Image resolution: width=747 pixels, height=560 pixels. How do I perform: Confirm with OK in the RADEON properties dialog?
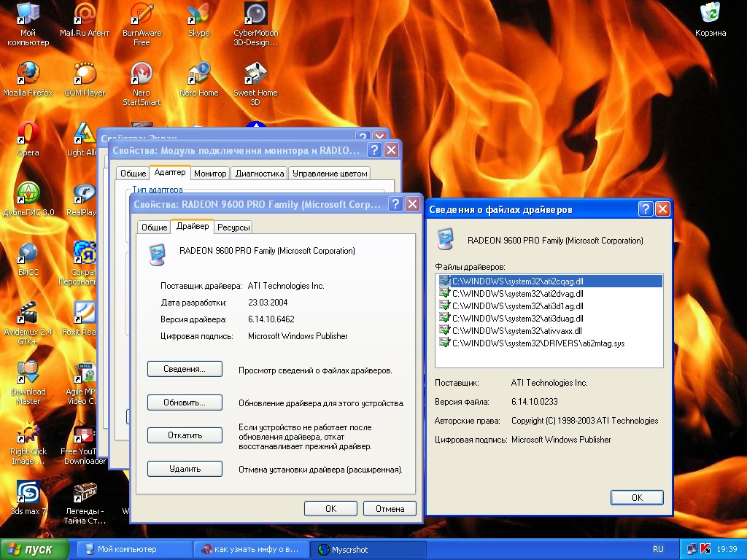point(330,508)
